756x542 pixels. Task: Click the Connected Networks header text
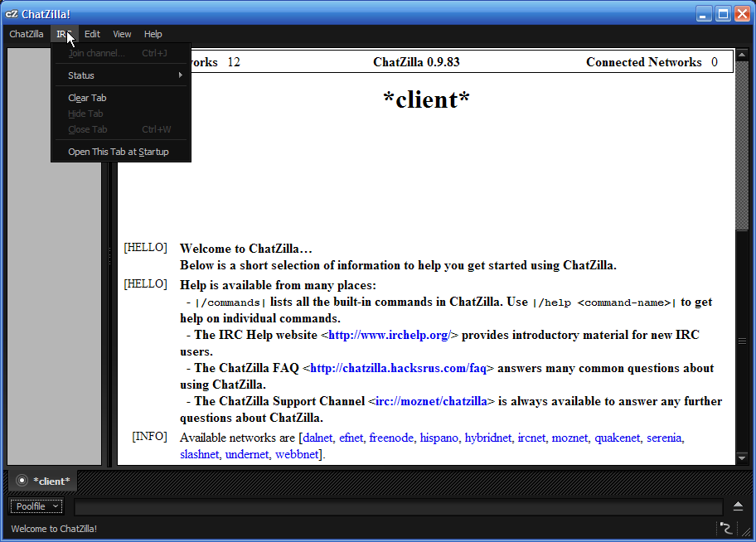[643, 62]
